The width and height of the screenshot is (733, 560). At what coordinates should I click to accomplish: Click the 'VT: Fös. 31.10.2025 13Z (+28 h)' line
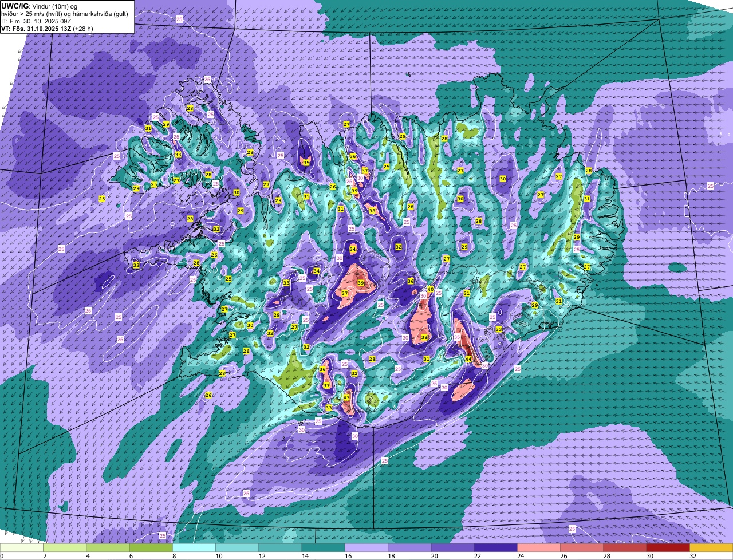click(x=47, y=29)
